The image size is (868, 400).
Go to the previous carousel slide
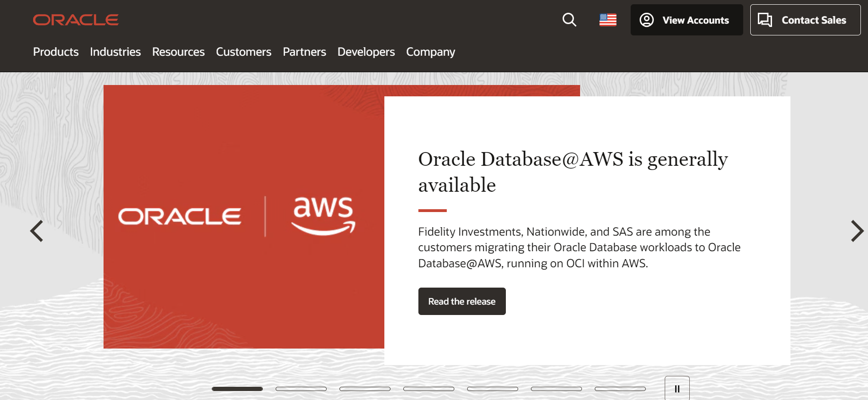37,231
